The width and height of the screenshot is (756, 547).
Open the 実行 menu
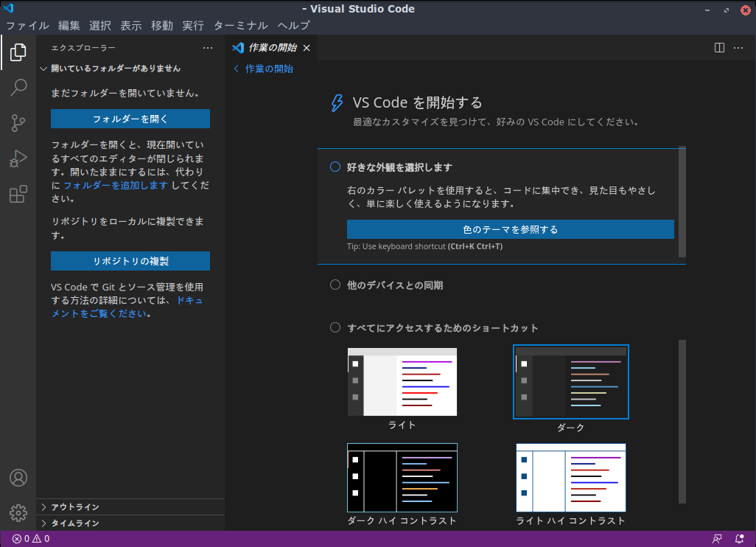193,26
